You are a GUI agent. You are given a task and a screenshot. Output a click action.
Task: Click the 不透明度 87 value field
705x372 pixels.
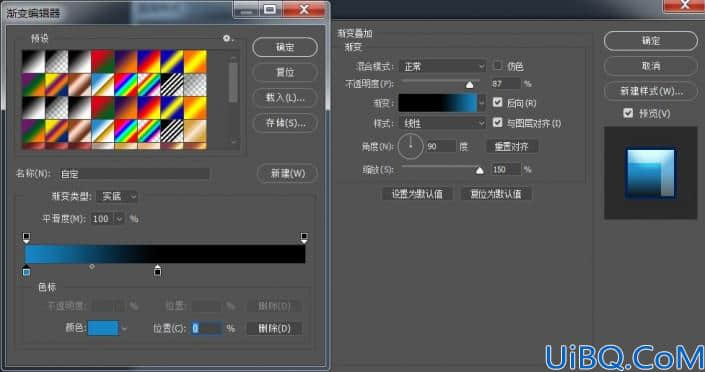coord(505,84)
